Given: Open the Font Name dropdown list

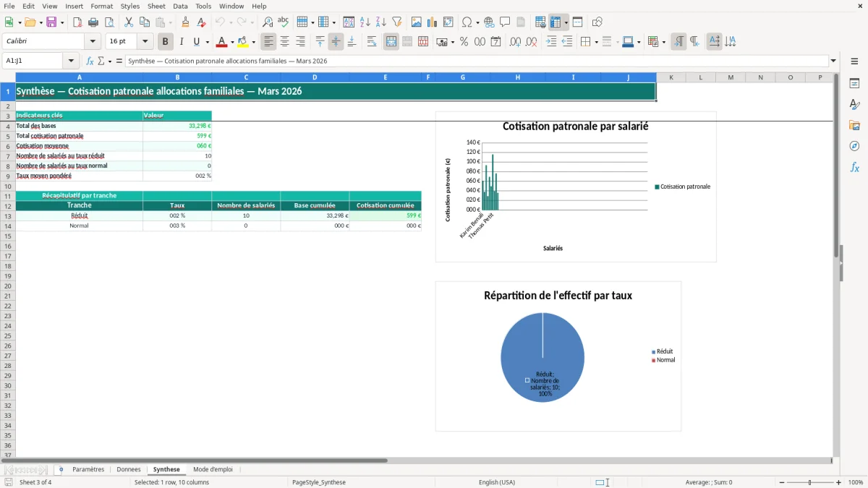Looking at the screenshot, I should tap(93, 42).
